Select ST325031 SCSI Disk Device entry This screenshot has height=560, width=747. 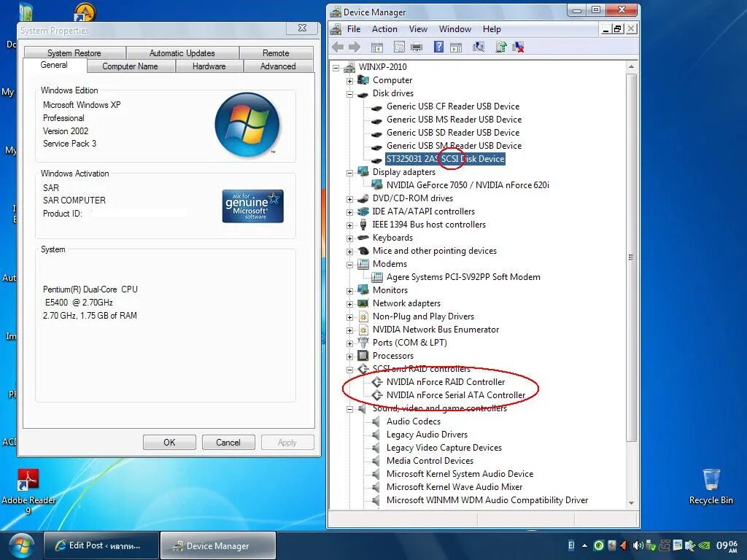coord(445,158)
